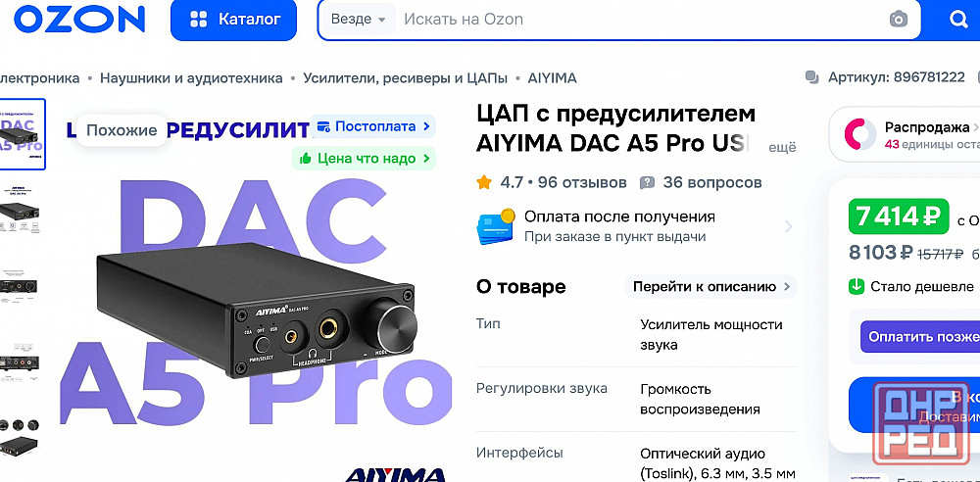Go to the Наушники и аудиотехника breadcrumb

coord(191,78)
